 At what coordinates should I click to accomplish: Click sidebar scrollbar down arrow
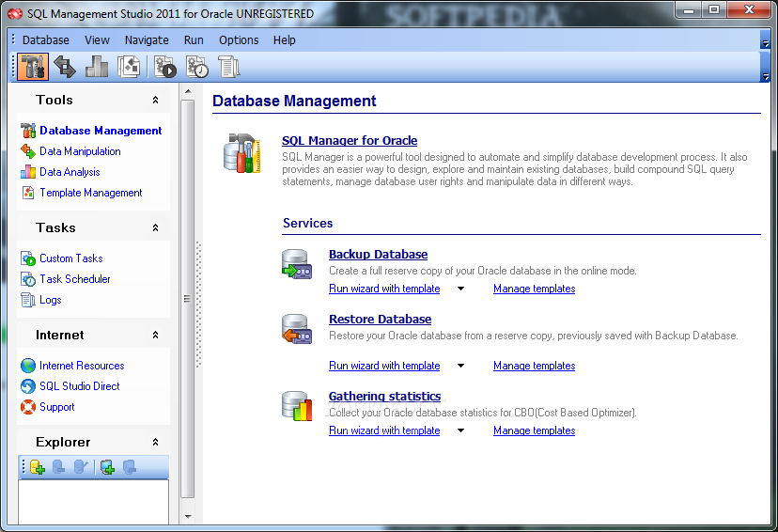pos(188,517)
